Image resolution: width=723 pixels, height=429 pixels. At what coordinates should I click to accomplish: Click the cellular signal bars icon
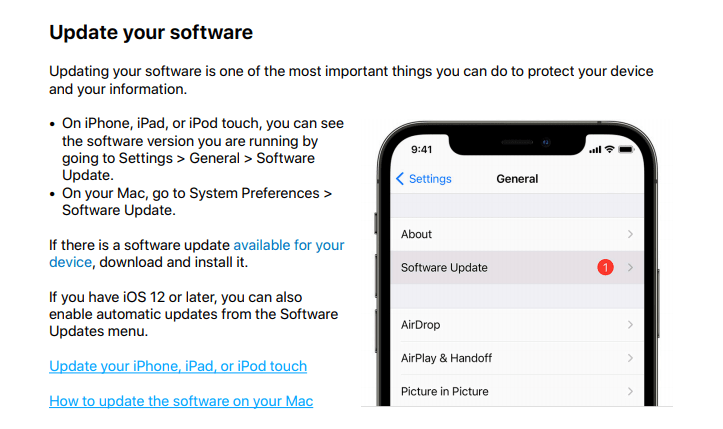[595, 149]
